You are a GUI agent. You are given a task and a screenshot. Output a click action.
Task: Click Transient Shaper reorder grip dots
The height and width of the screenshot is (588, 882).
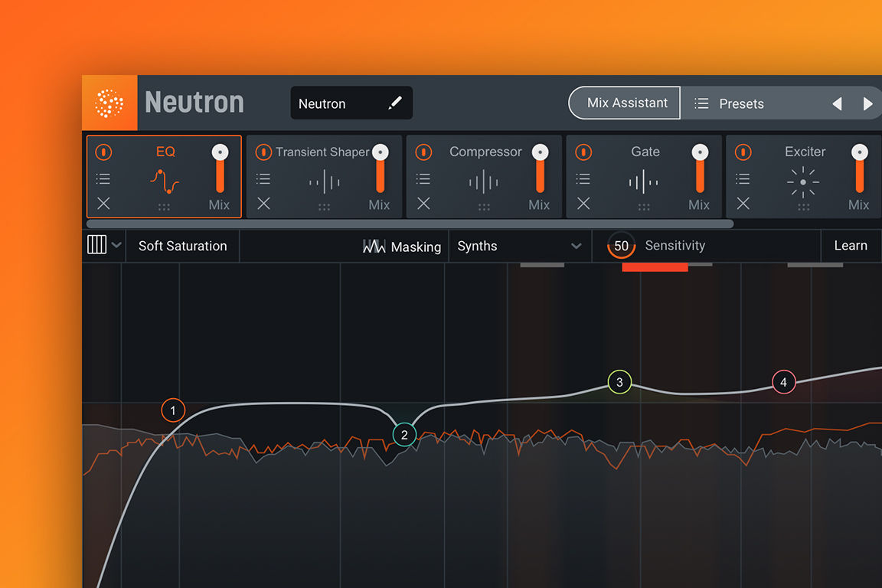pyautogui.click(x=324, y=207)
